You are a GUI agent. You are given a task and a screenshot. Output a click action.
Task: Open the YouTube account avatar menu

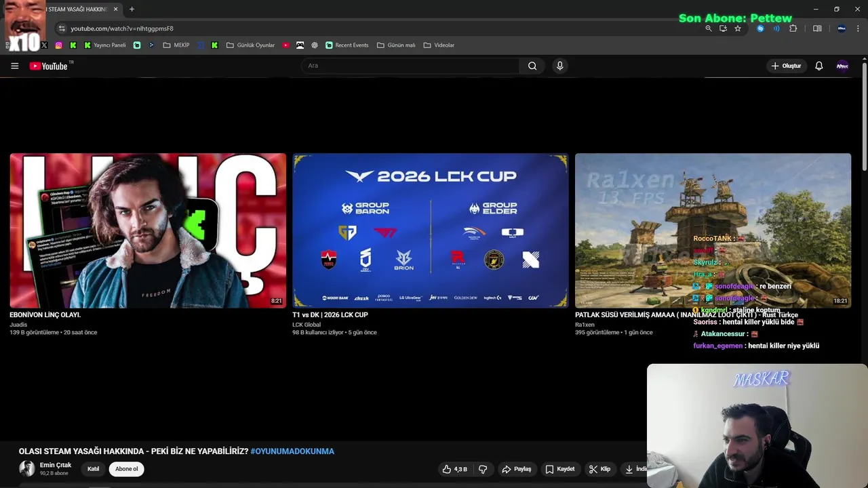point(842,66)
